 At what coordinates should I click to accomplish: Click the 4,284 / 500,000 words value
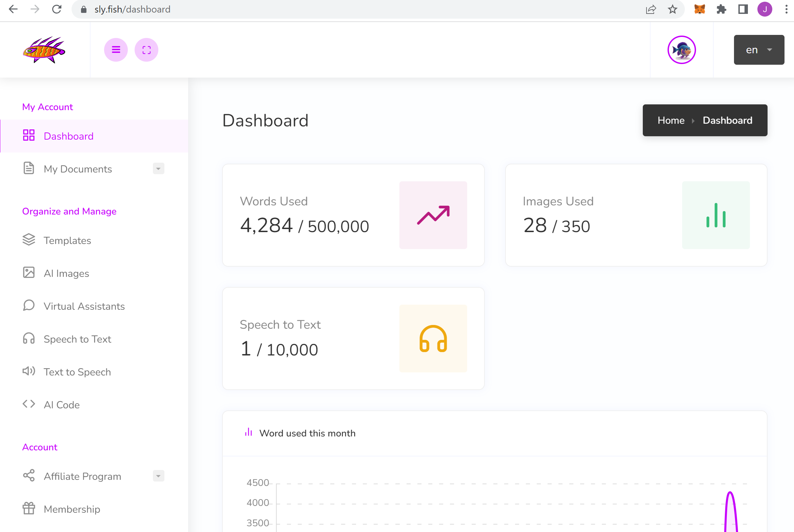point(304,226)
